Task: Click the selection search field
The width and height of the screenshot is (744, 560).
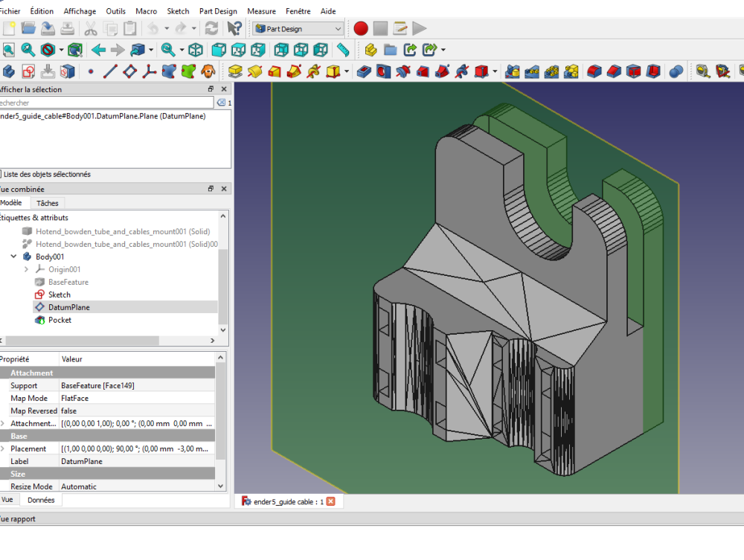Action: (104, 103)
